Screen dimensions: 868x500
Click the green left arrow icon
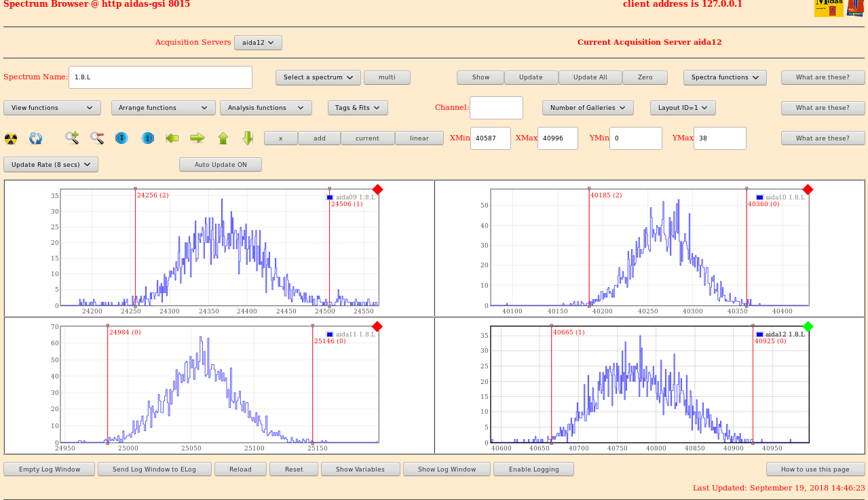(x=172, y=138)
